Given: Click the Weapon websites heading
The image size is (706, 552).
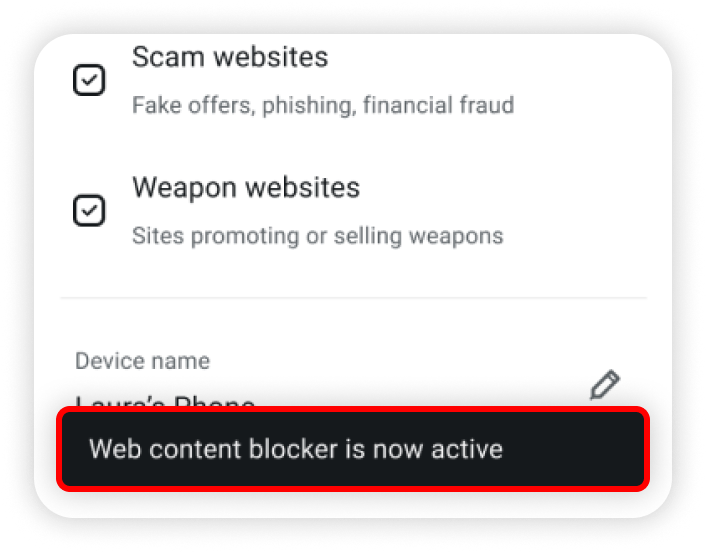Looking at the screenshot, I should pos(246,187).
